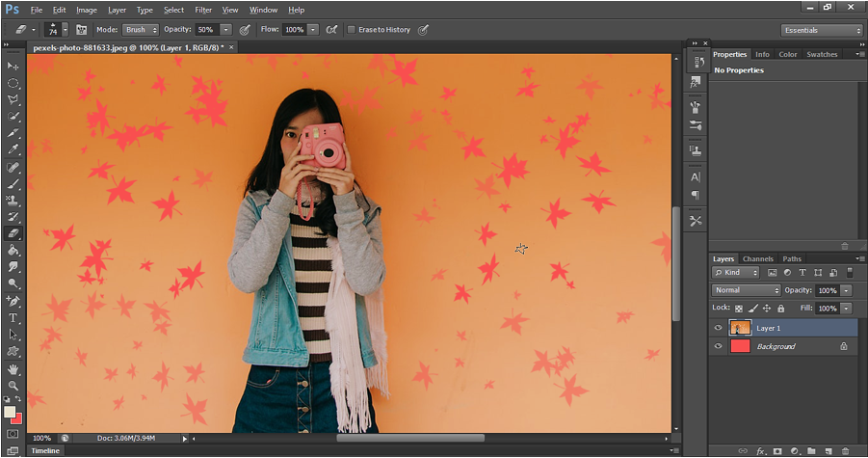Open the layer Kind filter dropdown
Screen dimensions: 868x458
(736, 273)
